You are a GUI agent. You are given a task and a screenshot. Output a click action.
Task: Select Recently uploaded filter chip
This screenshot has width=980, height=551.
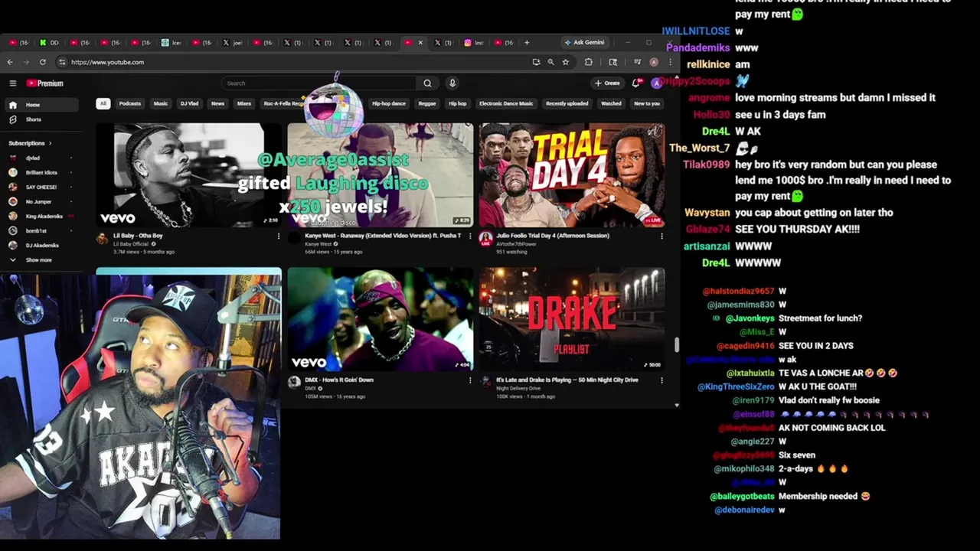(567, 103)
